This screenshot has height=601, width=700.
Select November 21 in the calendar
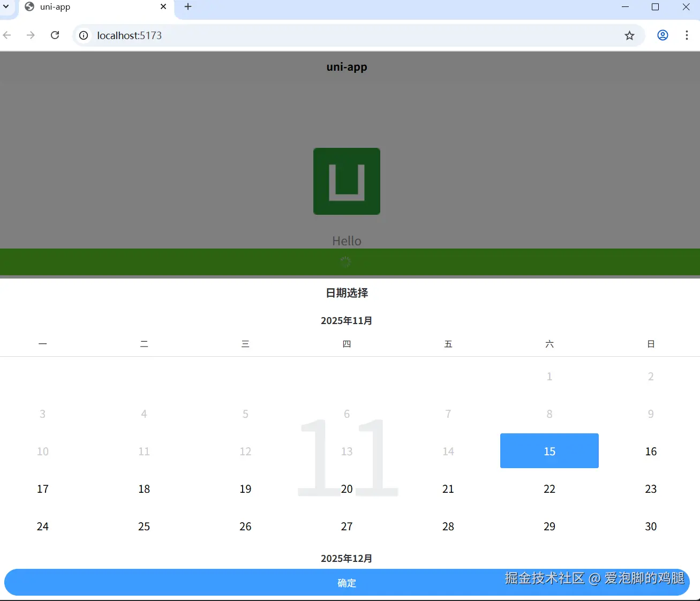(x=448, y=489)
